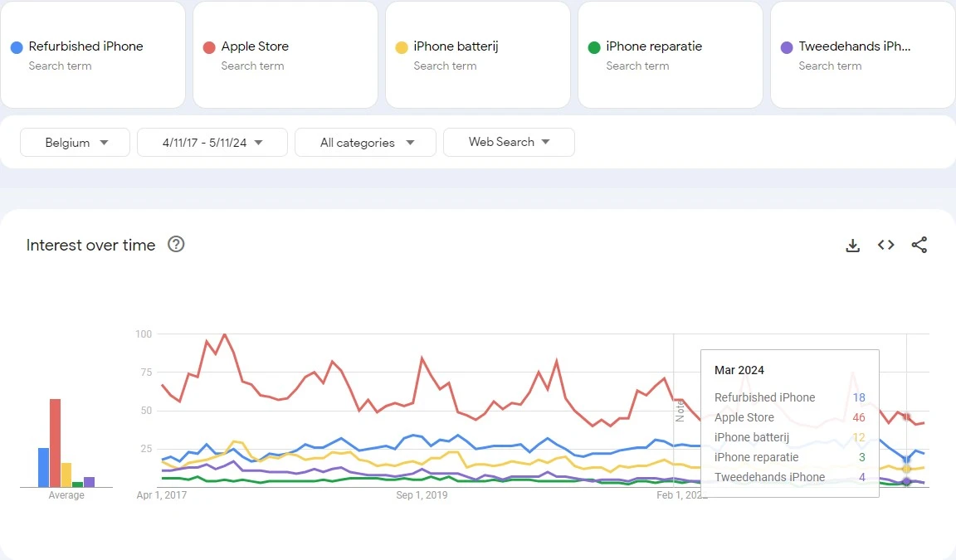
Task: Open the 4/11/17 - 5/11/24 date range dropdown
Action: point(212,143)
